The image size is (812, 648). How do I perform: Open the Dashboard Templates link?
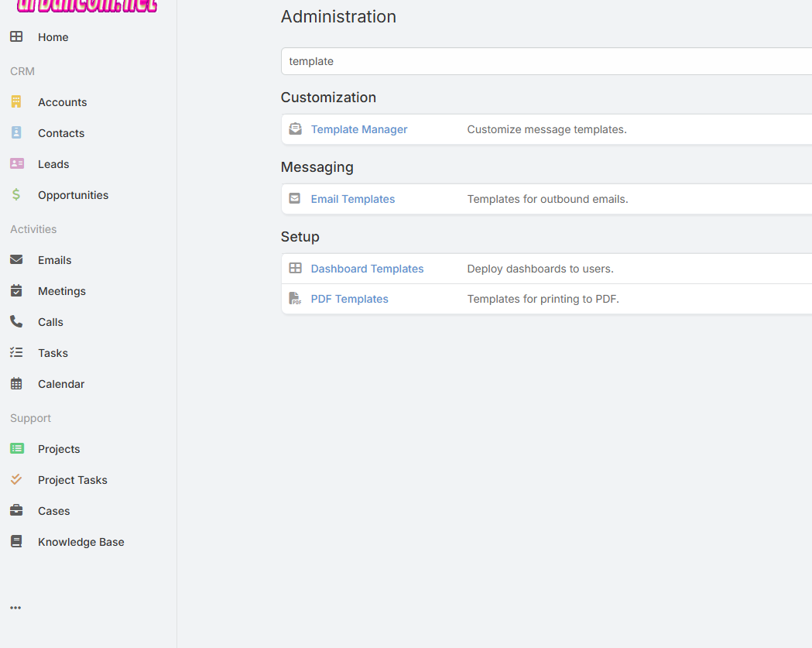pyautogui.click(x=367, y=269)
